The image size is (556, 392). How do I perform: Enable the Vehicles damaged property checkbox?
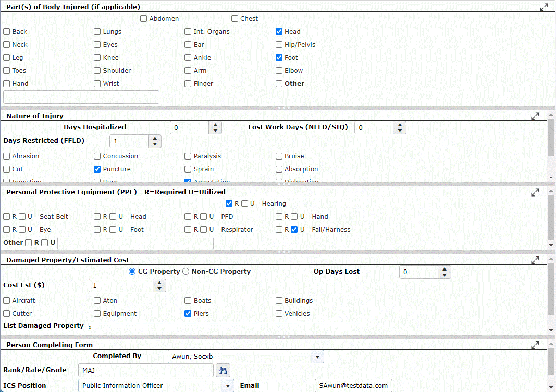tap(279, 314)
